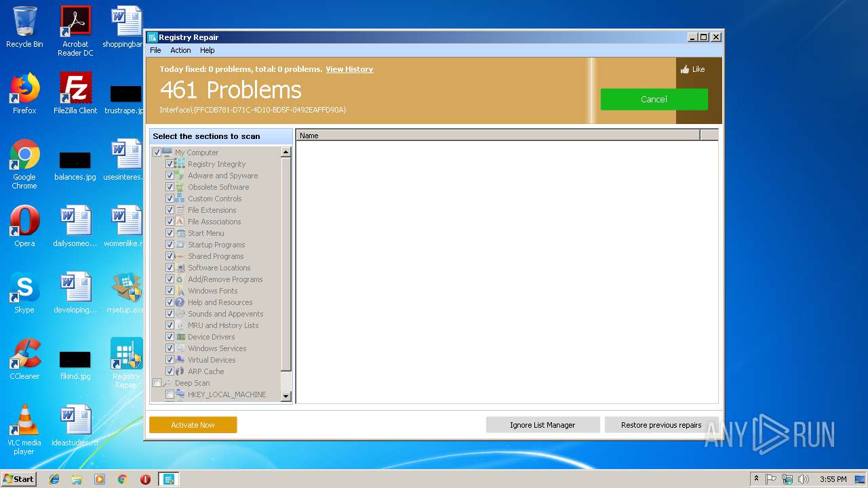The width and height of the screenshot is (868, 488).
Task: Click the File Extensions section icon
Action: click(180, 210)
